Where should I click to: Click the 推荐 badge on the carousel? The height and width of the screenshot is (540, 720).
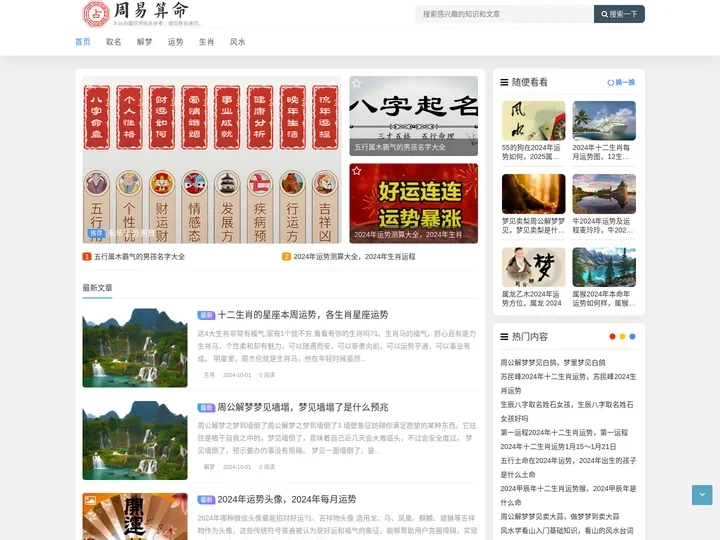tap(96, 233)
